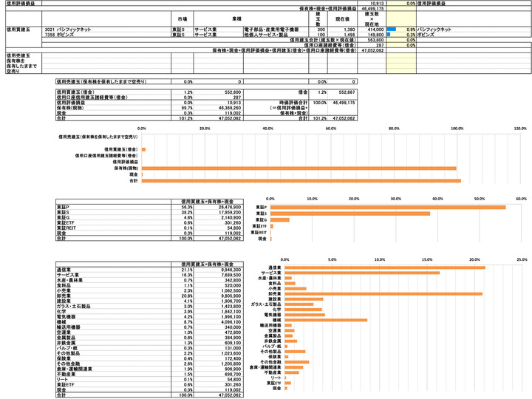
Task: Select the 時価評価合計 value 46,499,175 cell
Action: click(342, 103)
